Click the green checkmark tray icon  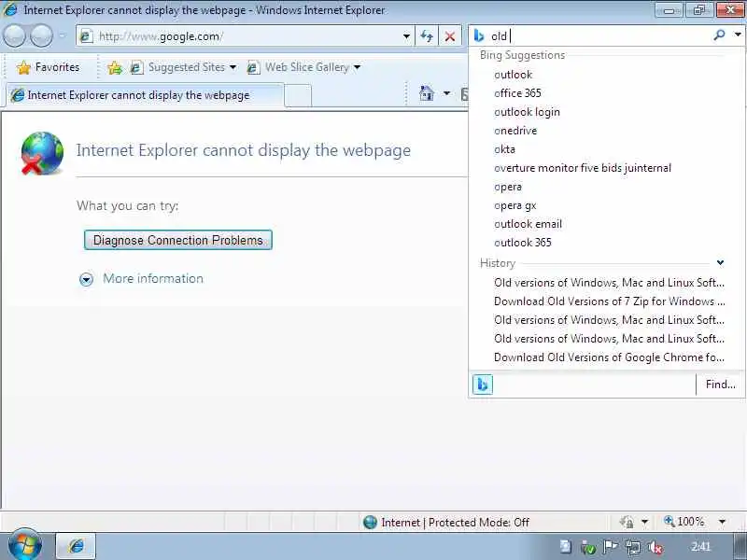click(588, 548)
